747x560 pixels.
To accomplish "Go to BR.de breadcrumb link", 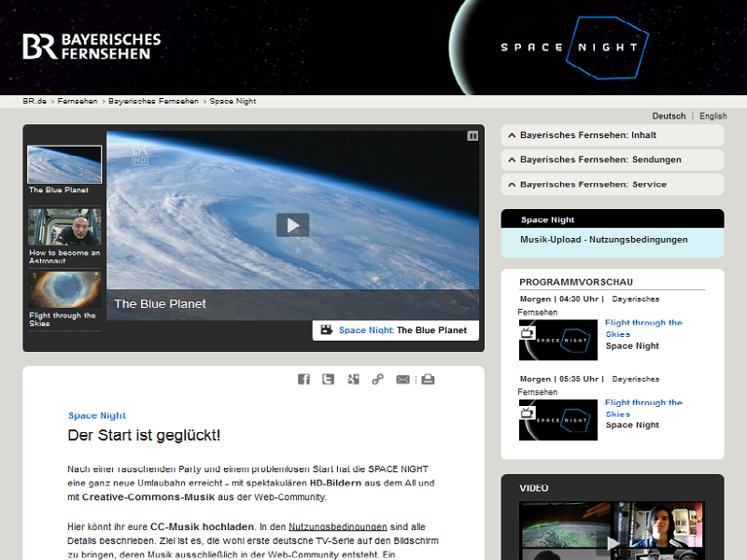I will pos(35,101).
